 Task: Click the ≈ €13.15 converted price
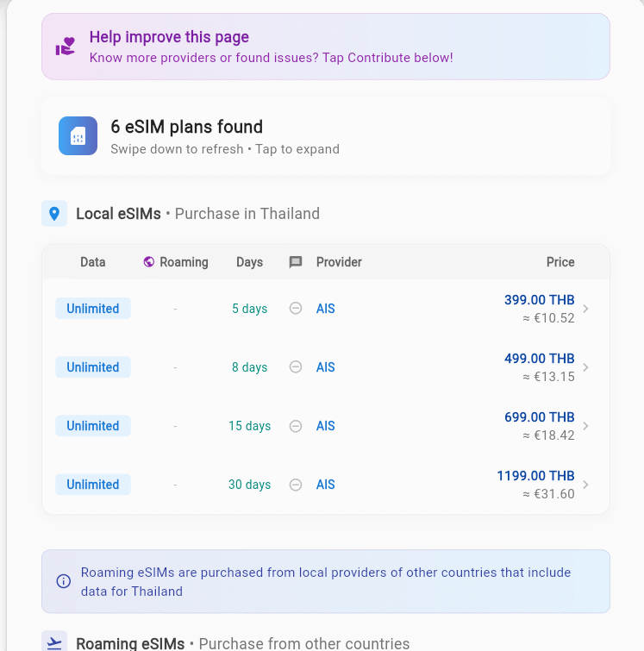[x=548, y=377]
